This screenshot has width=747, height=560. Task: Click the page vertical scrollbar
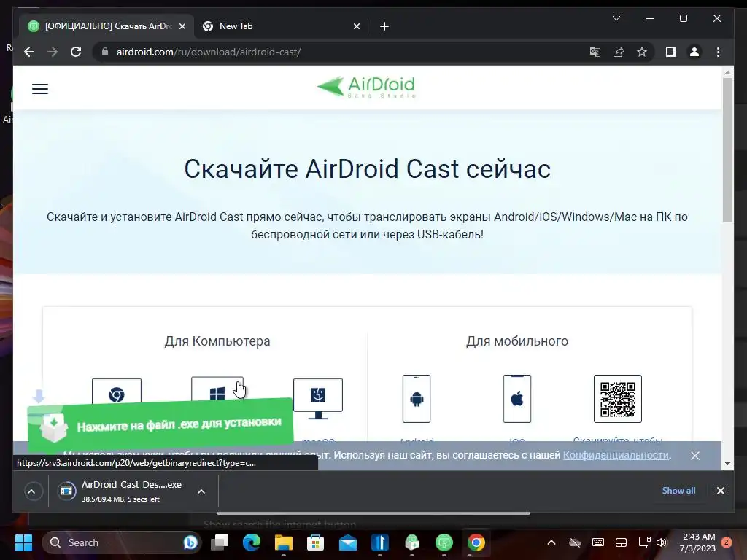click(x=727, y=150)
